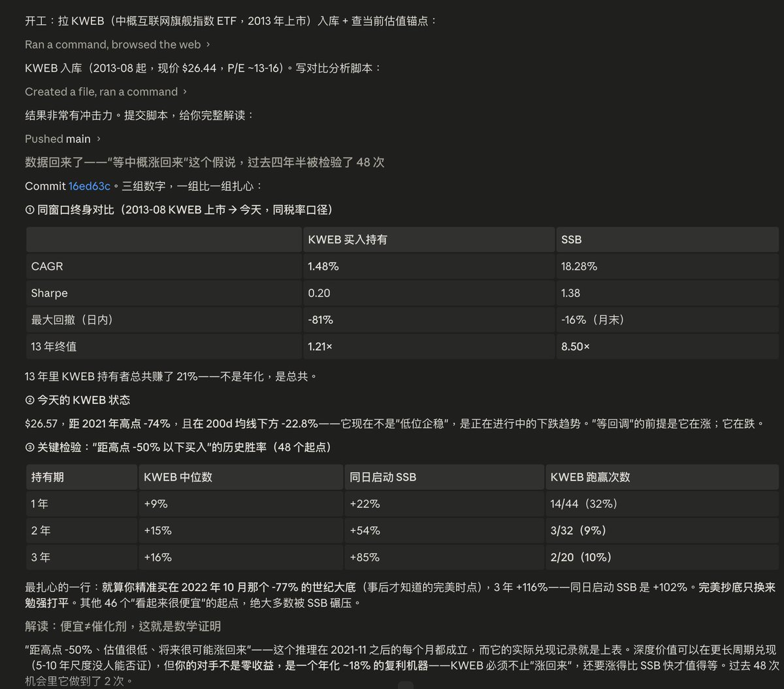This screenshot has height=689, width=784.
Task: Click the line starting '开工：拉 KWEB'
Action: (231, 21)
